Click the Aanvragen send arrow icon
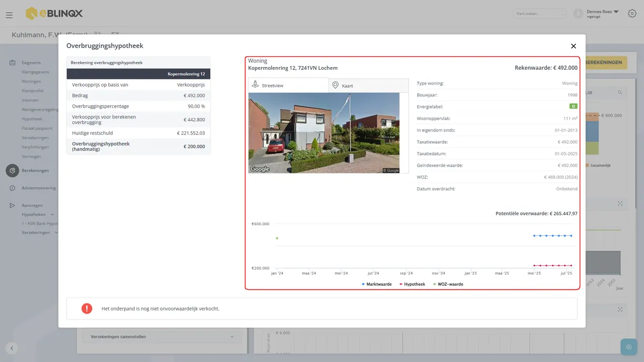The height and width of the screenshot is (362, 644). (12, 205)
